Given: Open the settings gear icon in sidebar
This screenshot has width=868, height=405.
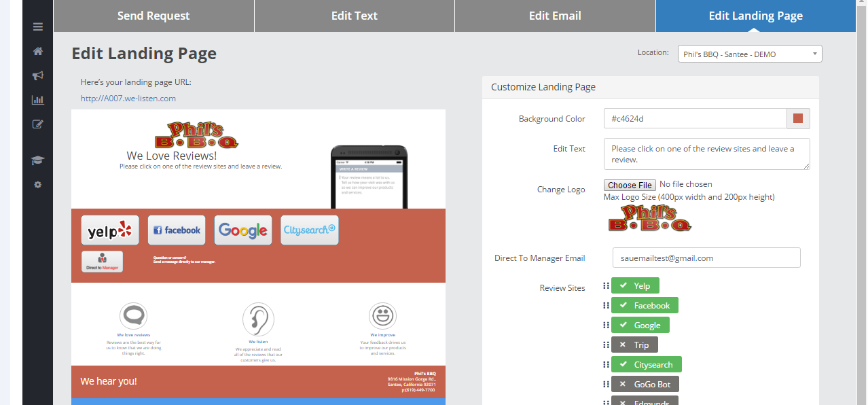Looking at the screenshot, I should coord(38,184).
